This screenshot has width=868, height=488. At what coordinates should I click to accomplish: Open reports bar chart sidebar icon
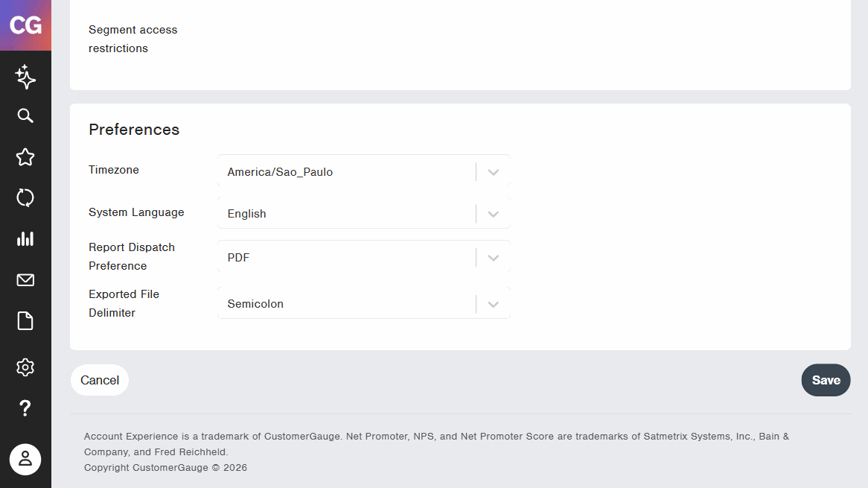tap(25, 238)
